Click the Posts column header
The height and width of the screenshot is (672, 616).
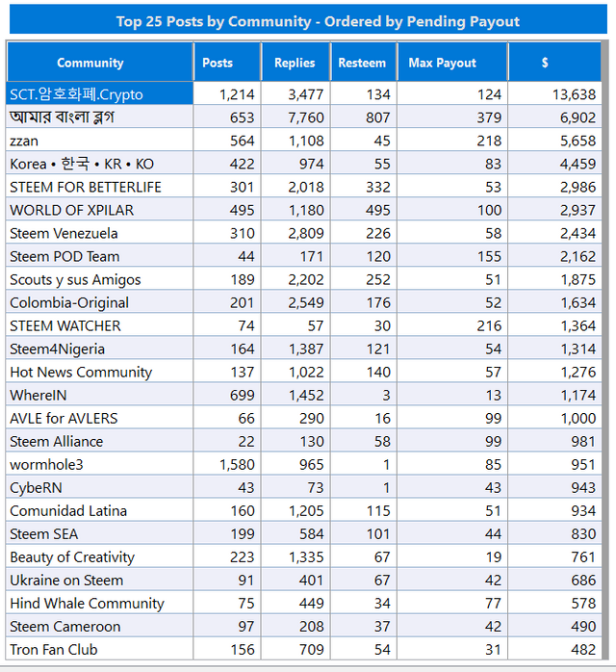click(x=227, y=63)
